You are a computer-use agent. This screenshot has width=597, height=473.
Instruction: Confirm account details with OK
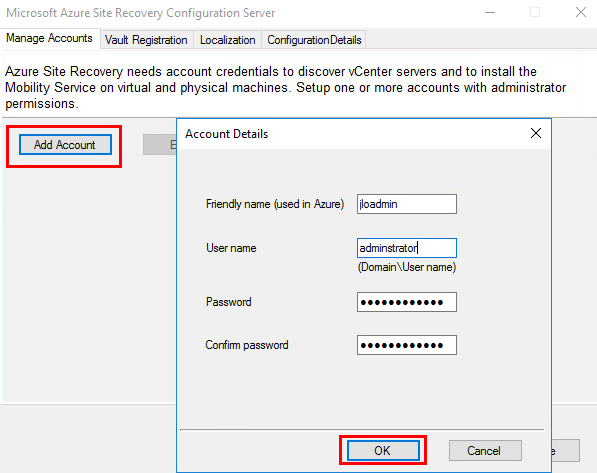[383, 451]
